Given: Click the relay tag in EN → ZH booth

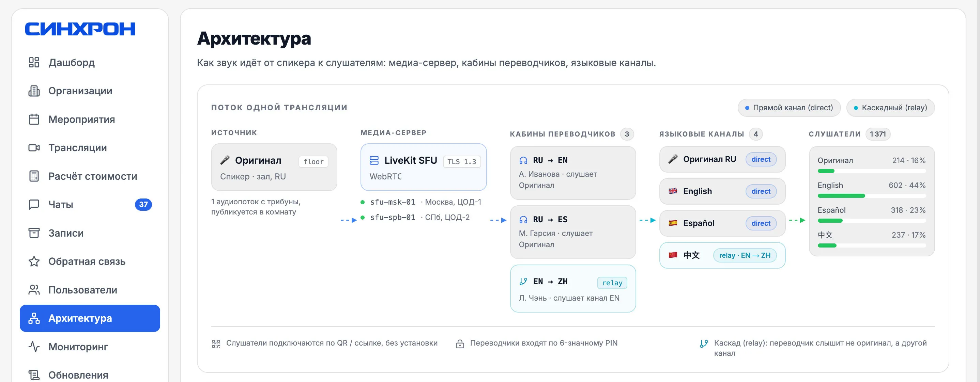Looking at the screenshot, I should pyautogui.click(x=612, y=283).
